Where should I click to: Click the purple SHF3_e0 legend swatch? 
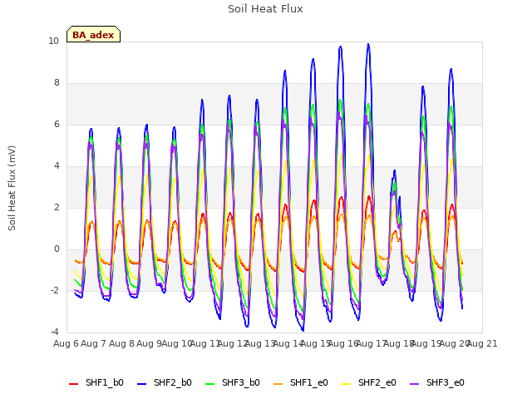(x=415, y=384)
